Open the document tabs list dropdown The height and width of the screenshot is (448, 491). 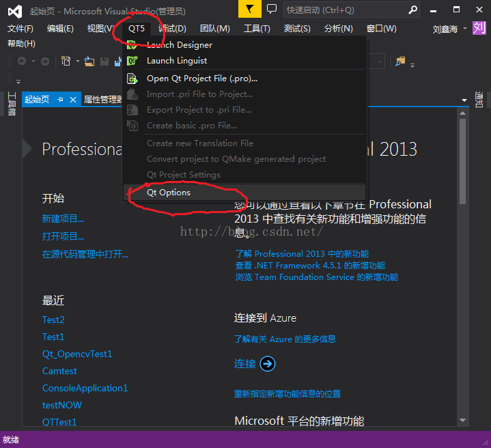[464, 100]
